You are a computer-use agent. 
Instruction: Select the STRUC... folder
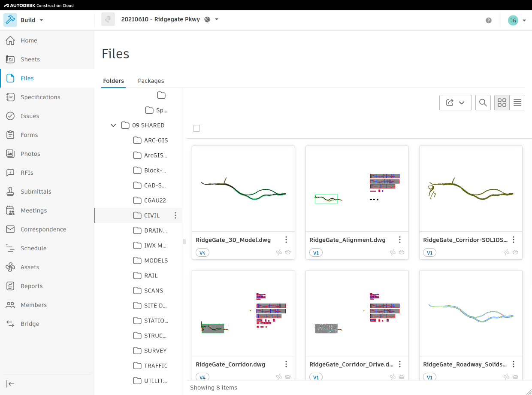pyautogui.click(x=150, y=336)
